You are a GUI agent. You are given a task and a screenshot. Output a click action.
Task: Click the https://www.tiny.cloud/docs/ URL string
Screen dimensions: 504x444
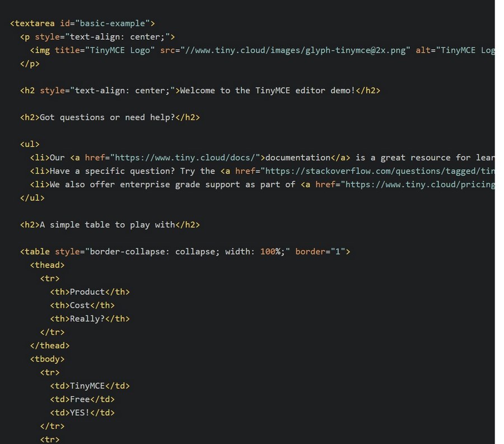click(185, 158)
